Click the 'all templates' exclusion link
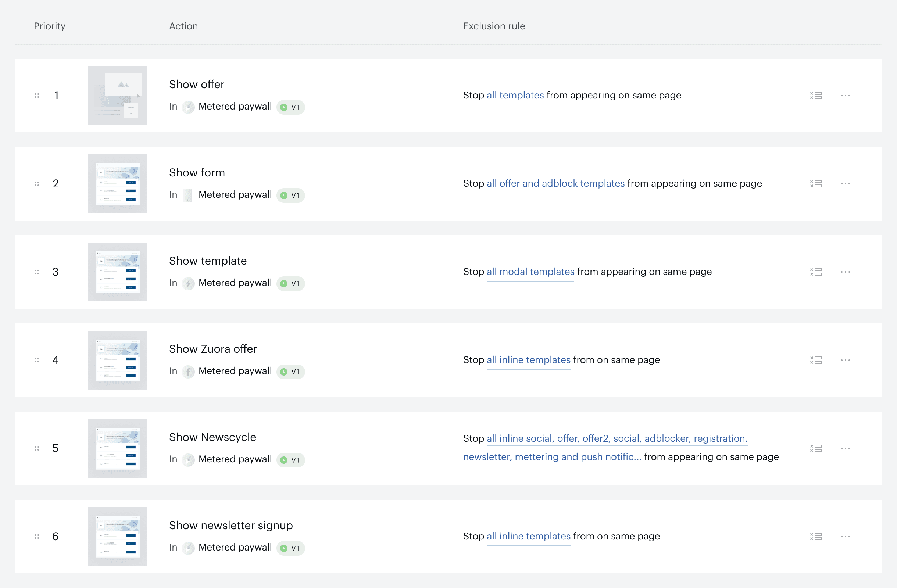Viewport: 897px width, 588px height. (515, 95)
